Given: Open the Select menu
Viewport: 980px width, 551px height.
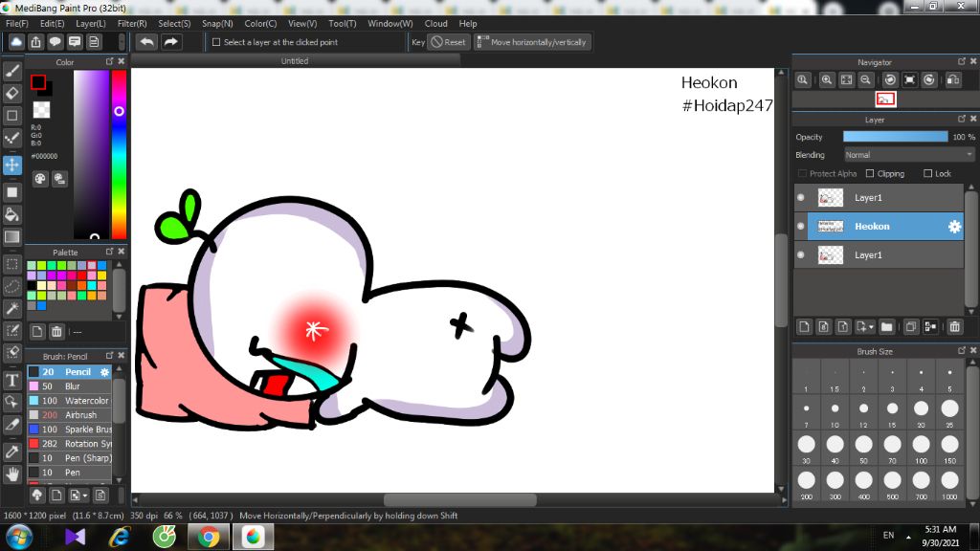Looking at the screenshot, I should coord(174,24).
